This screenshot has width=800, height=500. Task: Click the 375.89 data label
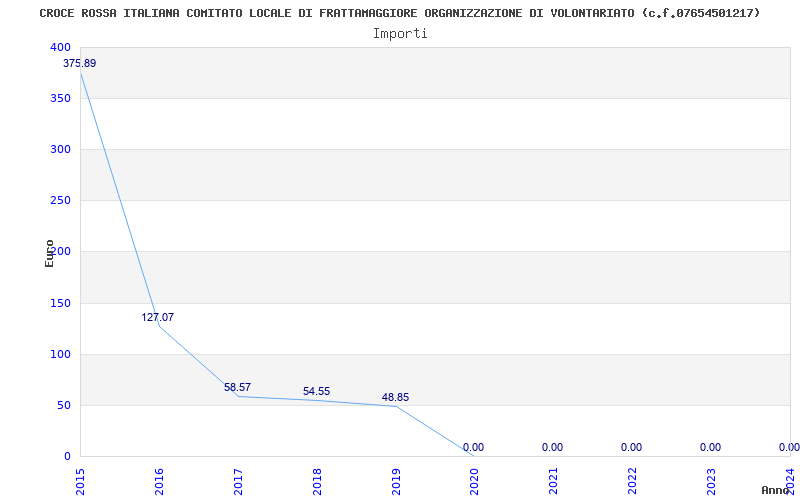80,64
